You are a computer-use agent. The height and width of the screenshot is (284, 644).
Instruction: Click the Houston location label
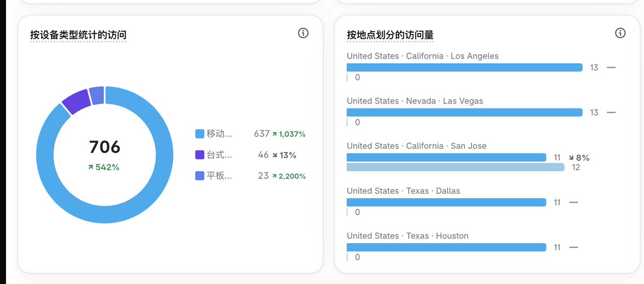pos(408,236)
